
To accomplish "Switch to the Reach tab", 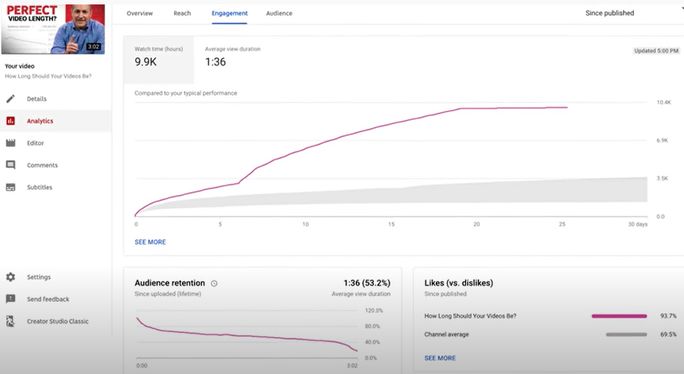I will (x=182, y=13).
